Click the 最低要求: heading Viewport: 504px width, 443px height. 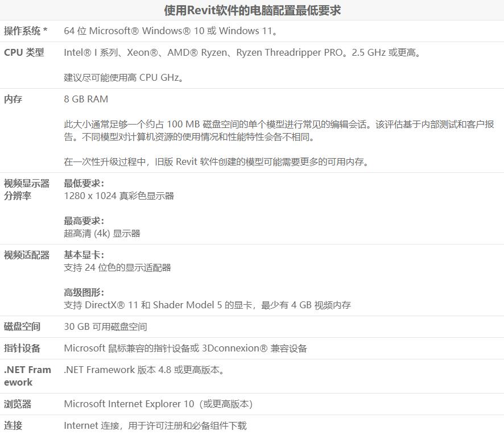pos(84,184)
